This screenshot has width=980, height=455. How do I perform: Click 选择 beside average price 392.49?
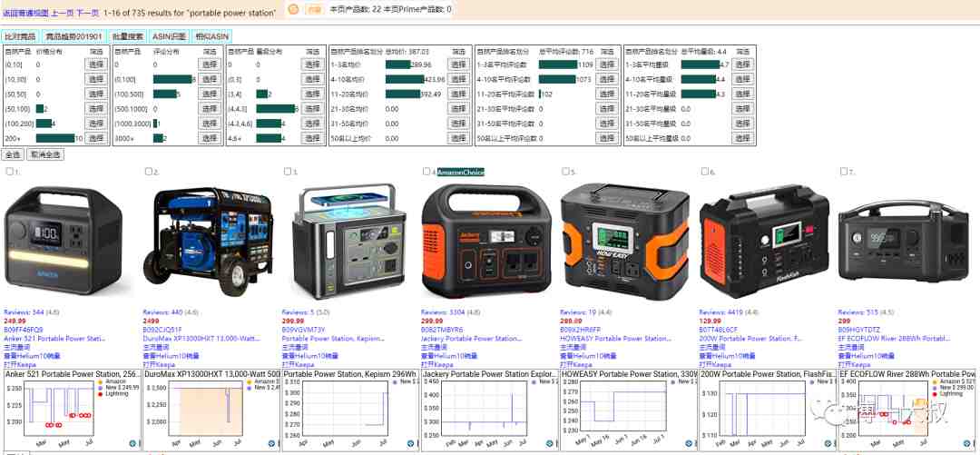(x=459, y=94)
